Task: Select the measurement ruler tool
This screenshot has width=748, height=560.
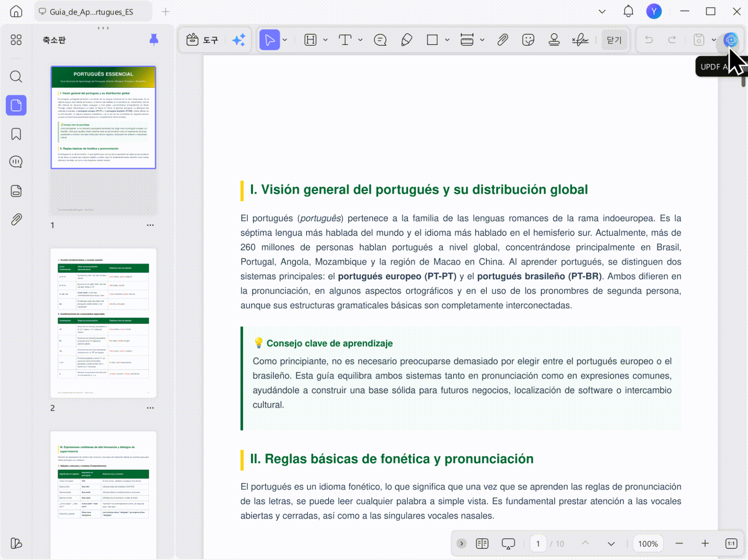Action: (x=467, y=40)
